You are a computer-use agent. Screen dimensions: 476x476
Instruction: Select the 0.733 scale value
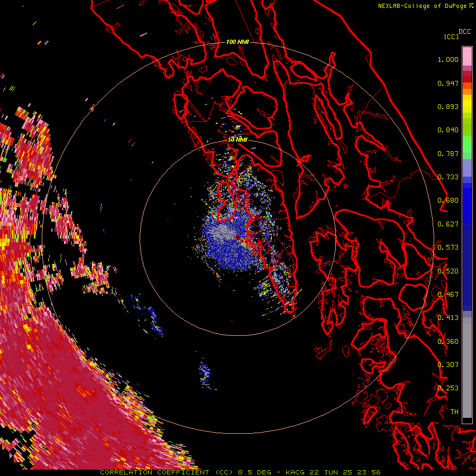[448, 177]
